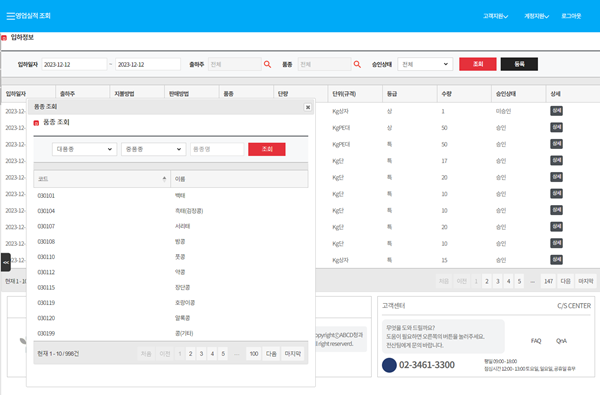Collapse the side panel with << tab
This screenshot has width=600, height=395.
coord(6,262)
